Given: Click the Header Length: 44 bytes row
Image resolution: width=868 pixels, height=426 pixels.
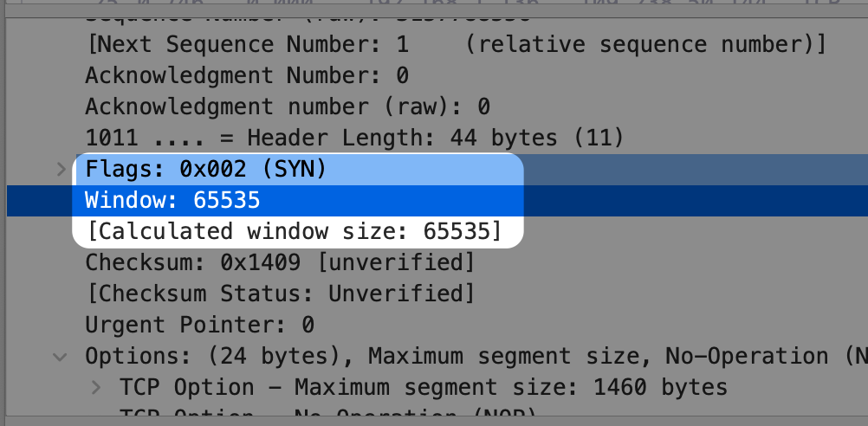Looking at the screenshot, I should point(354,137).
